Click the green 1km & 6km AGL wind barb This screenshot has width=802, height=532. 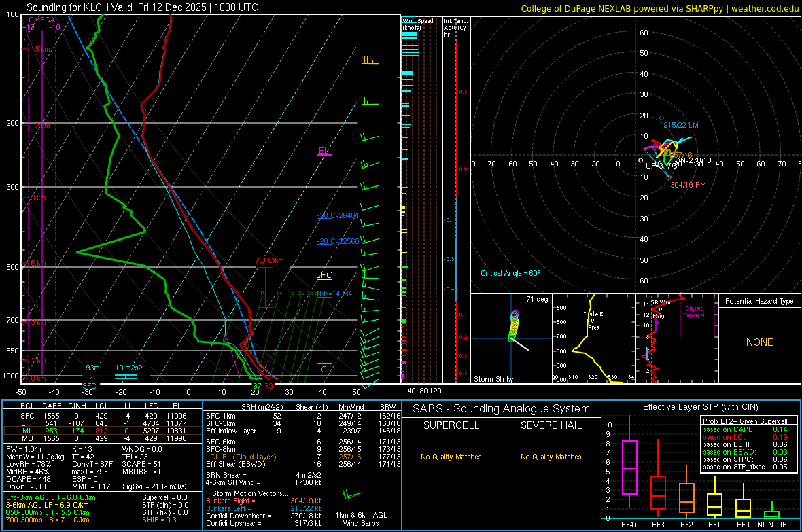pos(352,495)
